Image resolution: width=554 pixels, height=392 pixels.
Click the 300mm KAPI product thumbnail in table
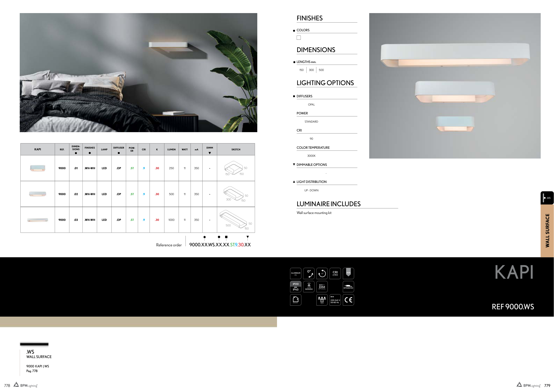point(38,194)
